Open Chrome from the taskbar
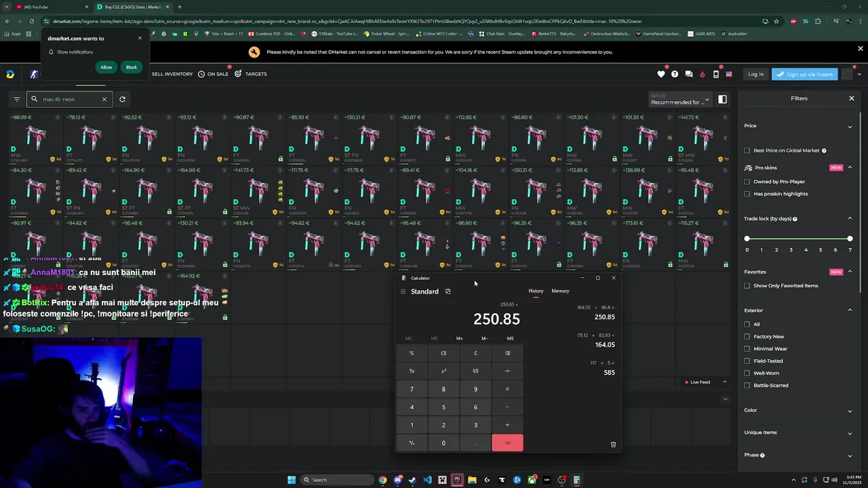This screenshot has width=868, height=488. (x=382, y=480)
